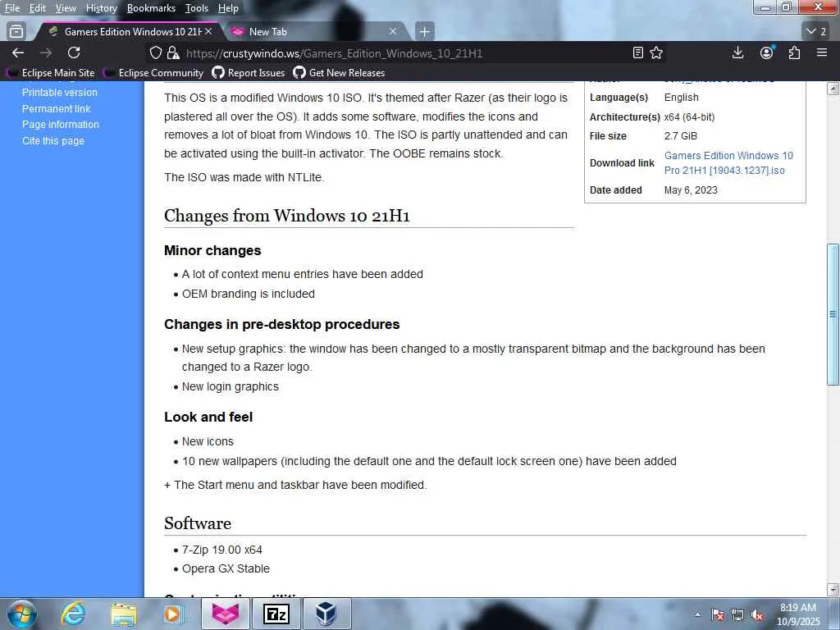Open the tab overview icon

tap(16, 32)
